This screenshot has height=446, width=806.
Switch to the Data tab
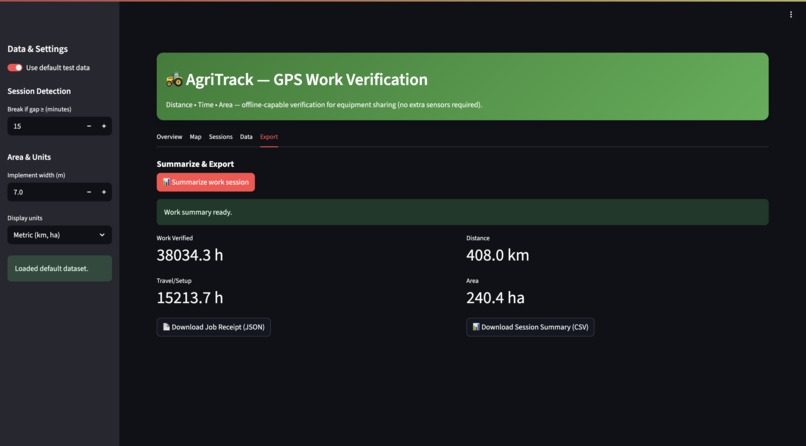pyautogui.click(x=246, y=137)
